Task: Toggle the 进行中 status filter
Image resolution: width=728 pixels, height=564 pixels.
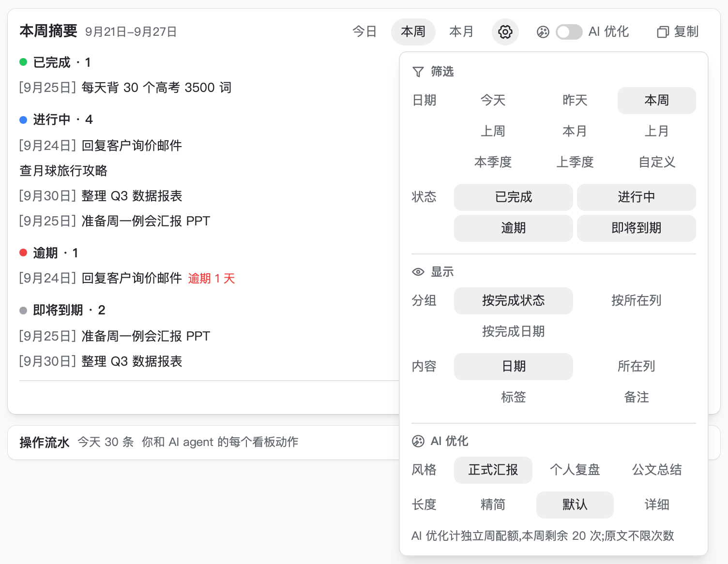Action: pyautogui.click(x=637, y=197)
